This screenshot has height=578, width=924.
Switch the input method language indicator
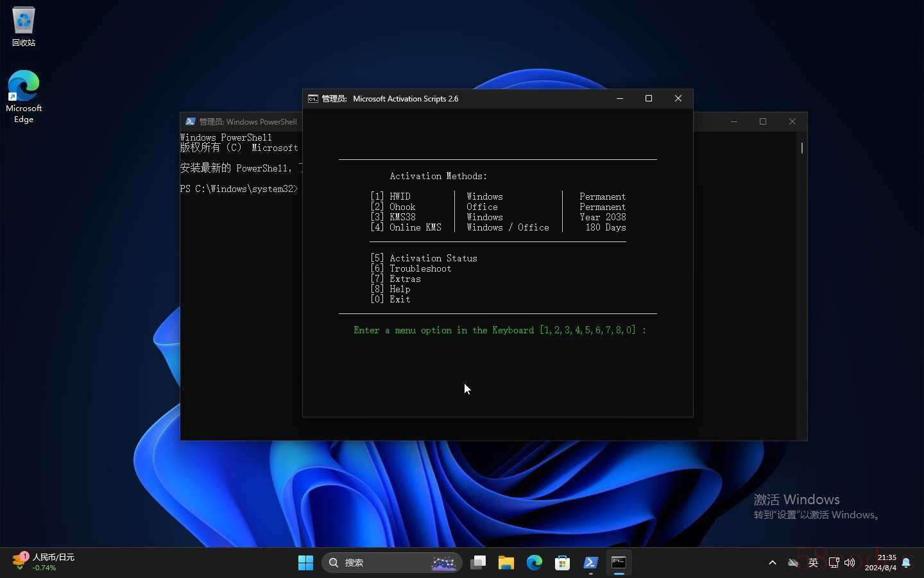tap(813, 563)
